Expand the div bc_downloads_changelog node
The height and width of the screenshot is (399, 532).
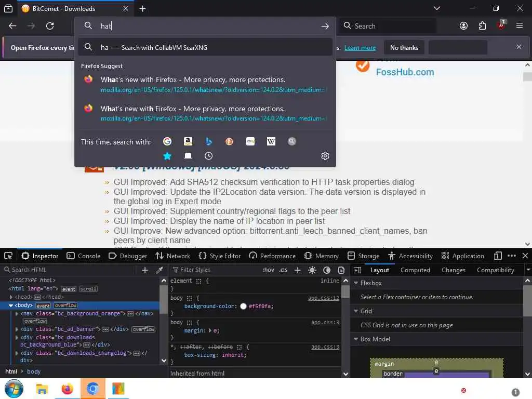point(17,353)
